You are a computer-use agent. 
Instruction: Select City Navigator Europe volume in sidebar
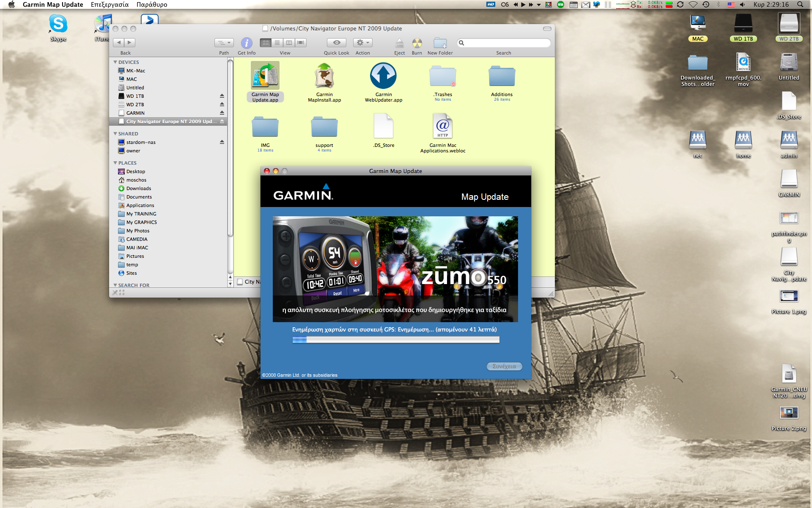pos(168,121)
